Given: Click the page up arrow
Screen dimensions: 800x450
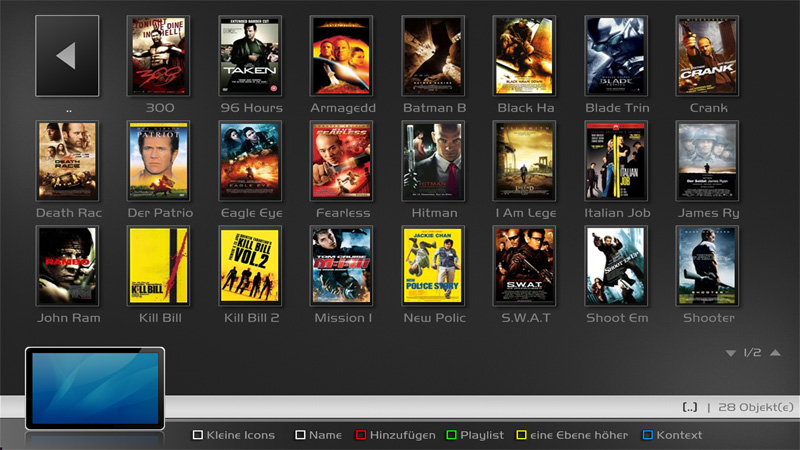Looking at the screenshot, I should pos(776,353).
